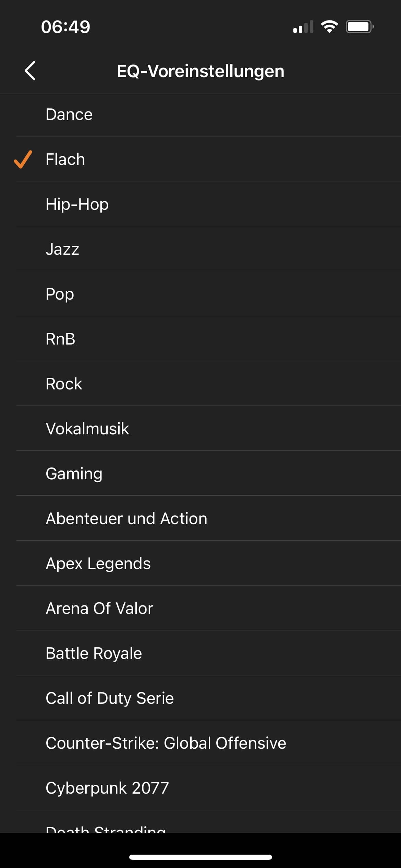Tap the cellular signal bars icon
The width and height of the screenshot is (401, 868).
[x=303, y=27]
